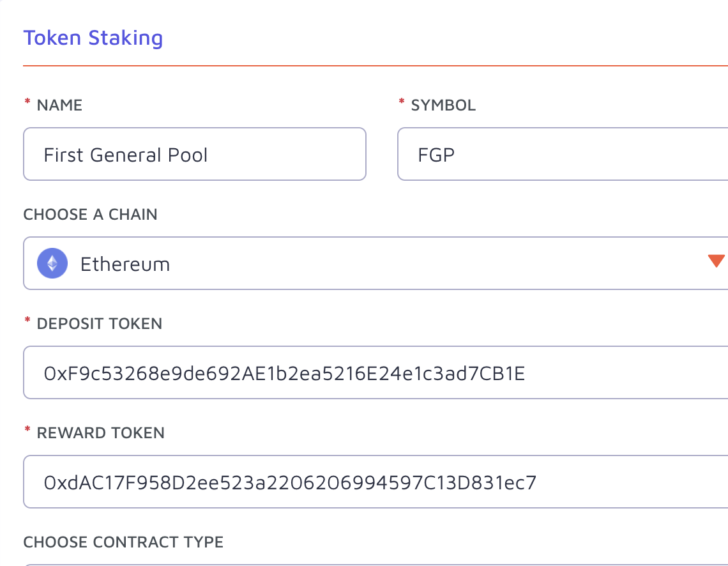This screenshot has height=566, width=728.
Task: Click the NAME field label
Action: (x=59, y=105)
